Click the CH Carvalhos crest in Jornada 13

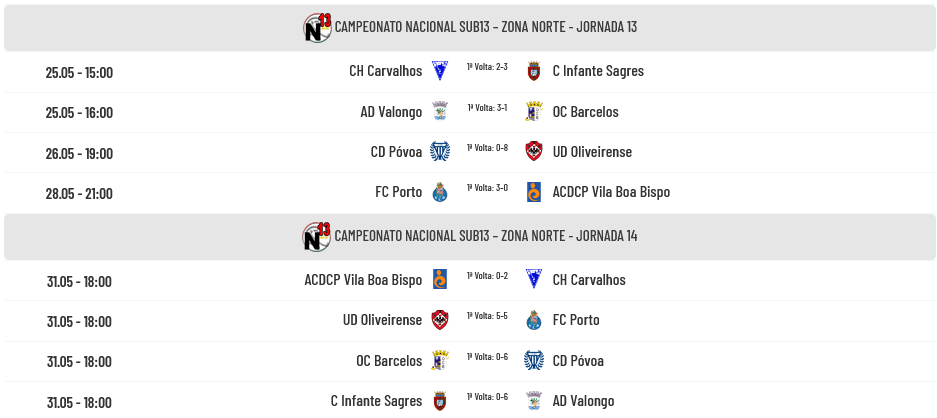coord(440,71)
